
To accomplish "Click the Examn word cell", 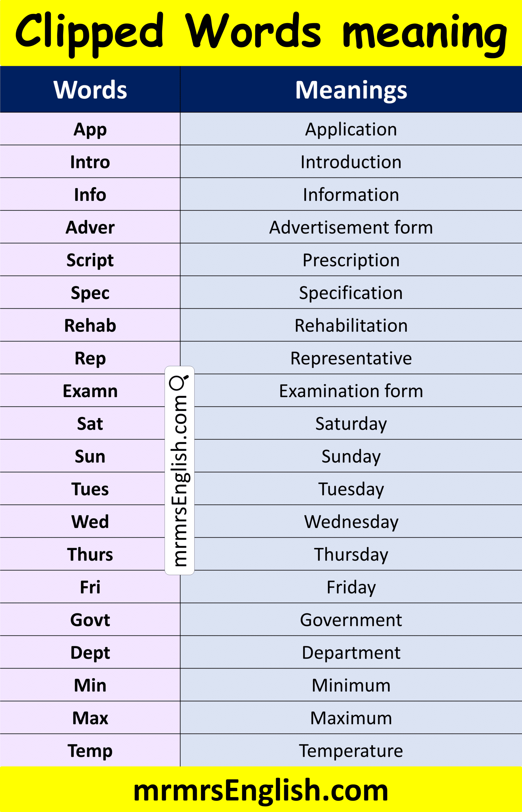I will coord(90,391).
